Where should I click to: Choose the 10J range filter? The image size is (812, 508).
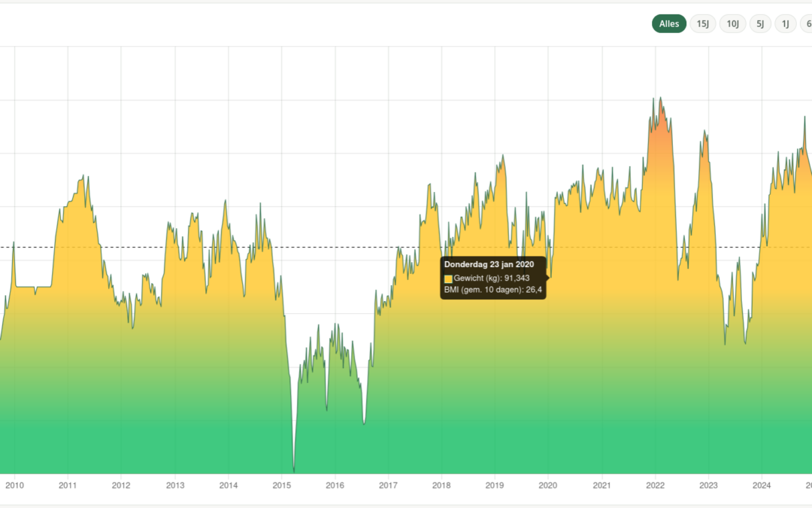coord(732,24)
